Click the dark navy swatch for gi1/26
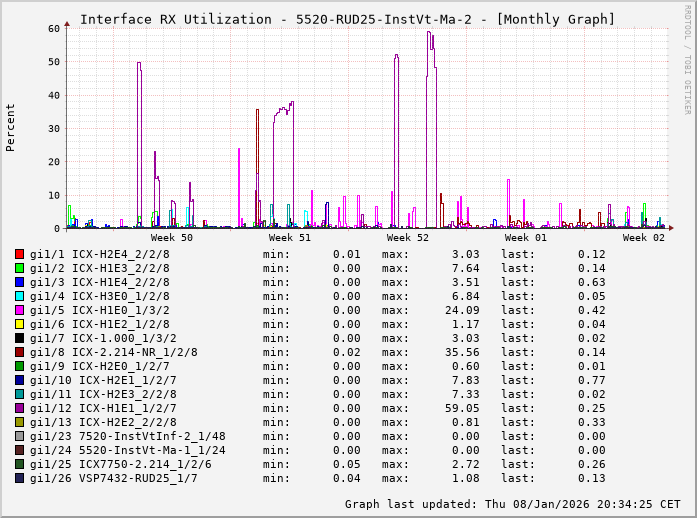 [x=19, y=478]
